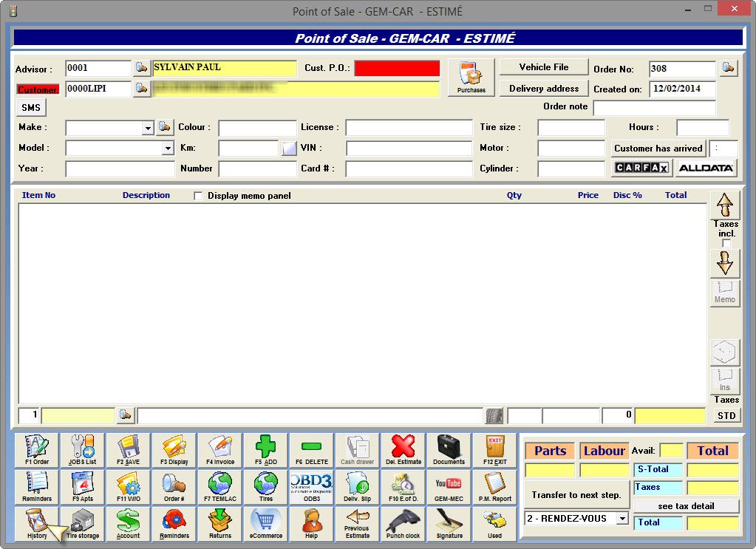Click the lookup icon next to Make
756x549 pixels.
coord(164,127)
